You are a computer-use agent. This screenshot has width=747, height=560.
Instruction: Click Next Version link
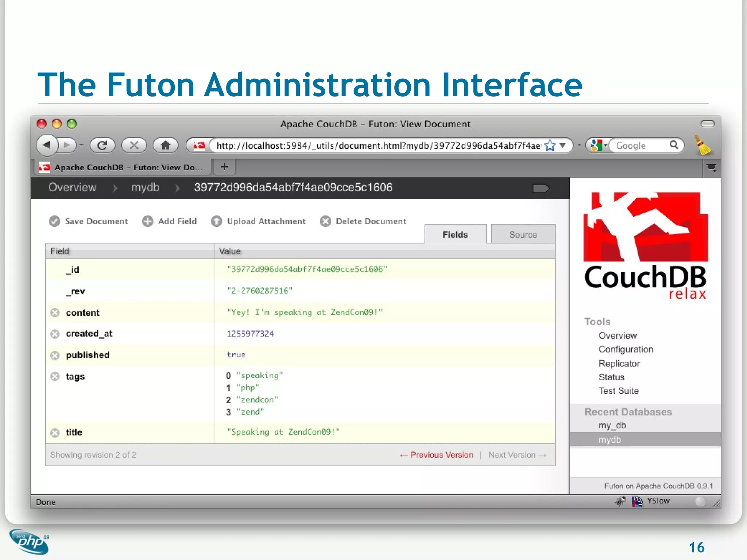[x=518, y=455]
